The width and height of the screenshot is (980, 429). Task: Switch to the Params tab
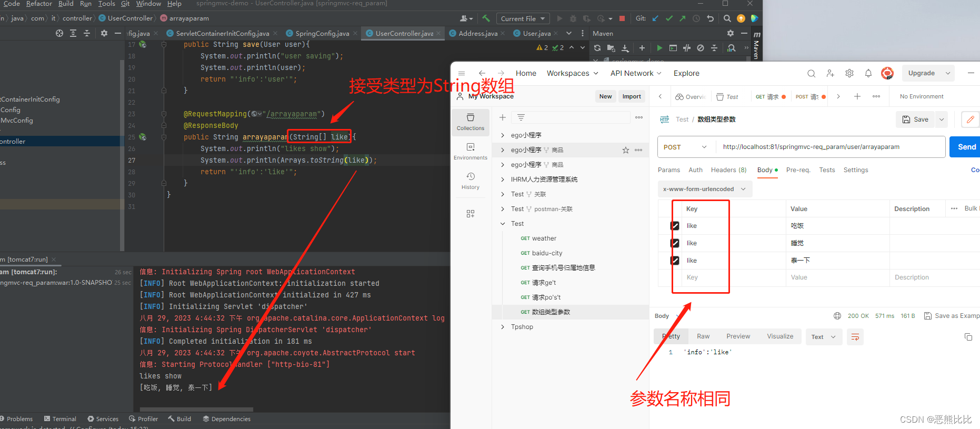point(669,170)
